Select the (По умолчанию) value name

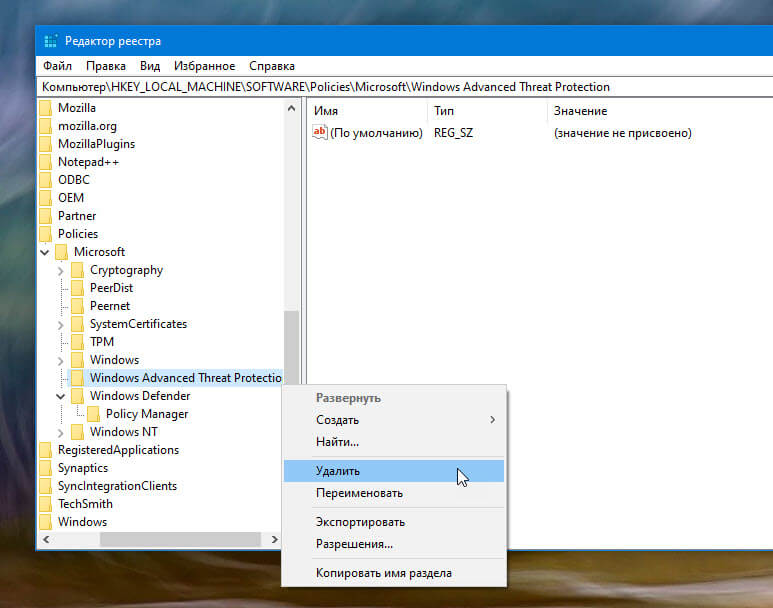tap(376, 133)
